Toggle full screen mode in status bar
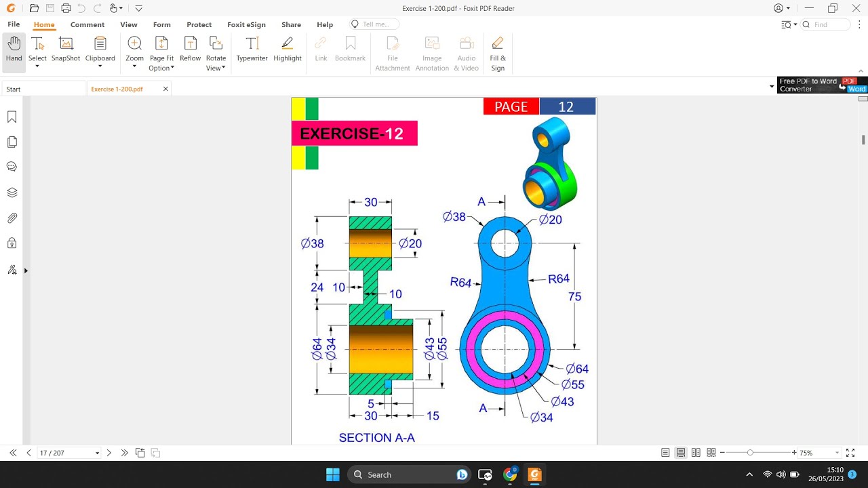Viewport: 868px width, 488px height. point(850,453)
